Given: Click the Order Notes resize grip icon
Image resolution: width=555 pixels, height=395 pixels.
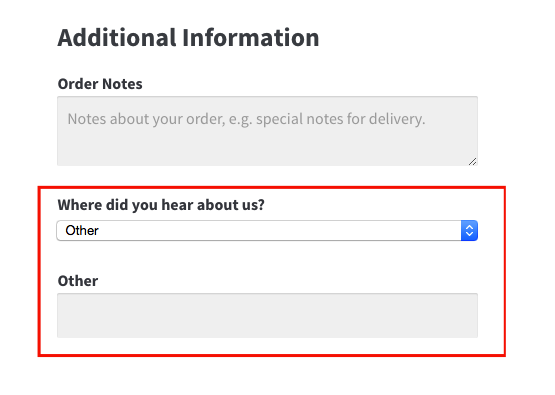Looking at the screenshot, I should [473, 162].
